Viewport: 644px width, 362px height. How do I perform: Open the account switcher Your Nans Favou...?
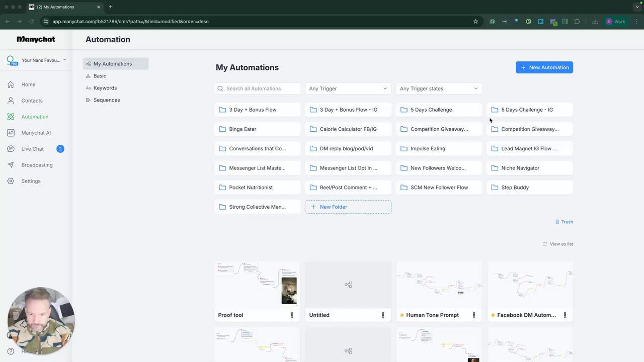point(36,60)
